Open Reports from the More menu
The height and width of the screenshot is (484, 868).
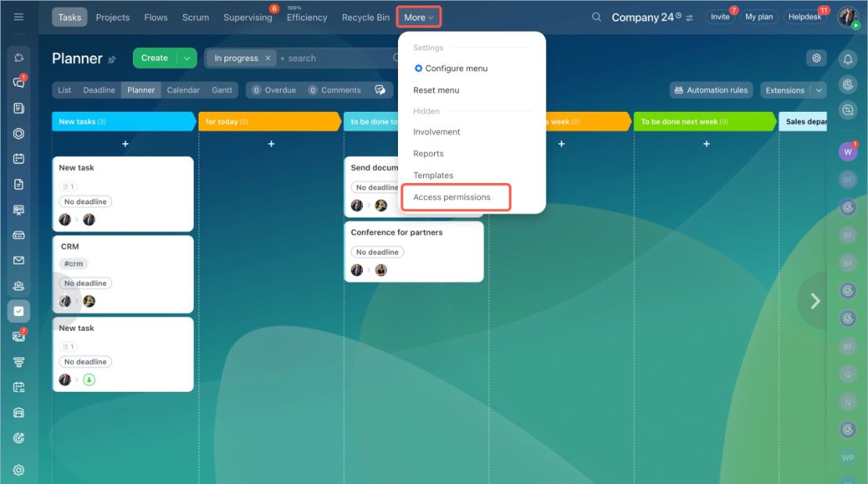click(429, 154)
